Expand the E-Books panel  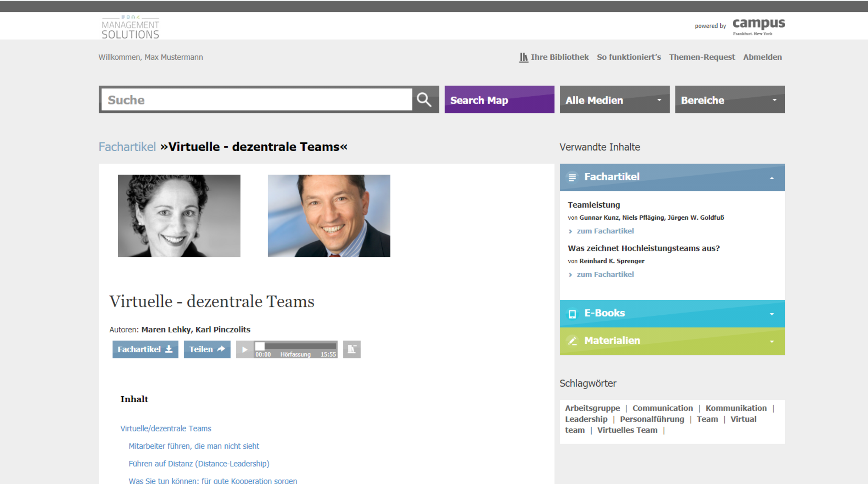(x=772, y=314)
